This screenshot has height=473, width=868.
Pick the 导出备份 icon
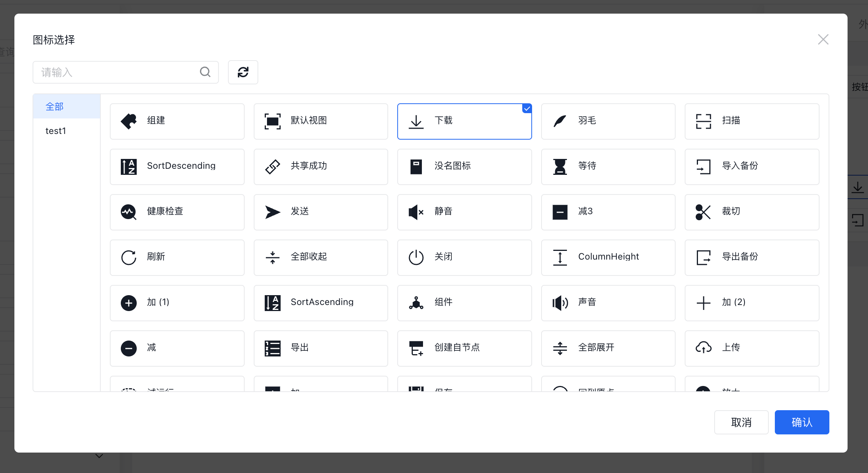[x=752, y=258]
